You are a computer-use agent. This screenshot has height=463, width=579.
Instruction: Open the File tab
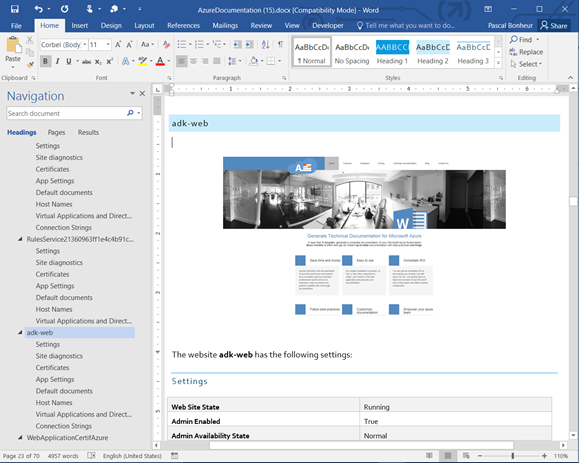click(16, 25)
